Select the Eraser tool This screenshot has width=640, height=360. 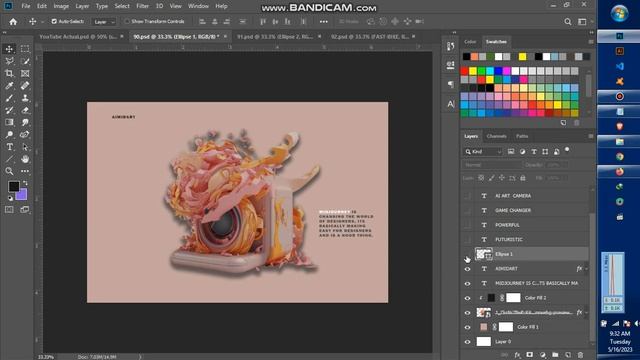click(x=25, y=110)
